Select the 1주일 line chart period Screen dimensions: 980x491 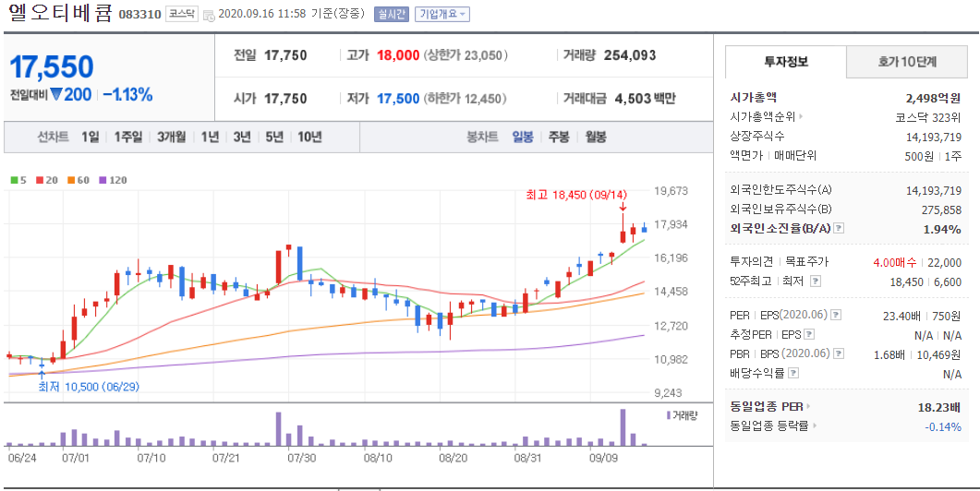click(x=128, y=138)
